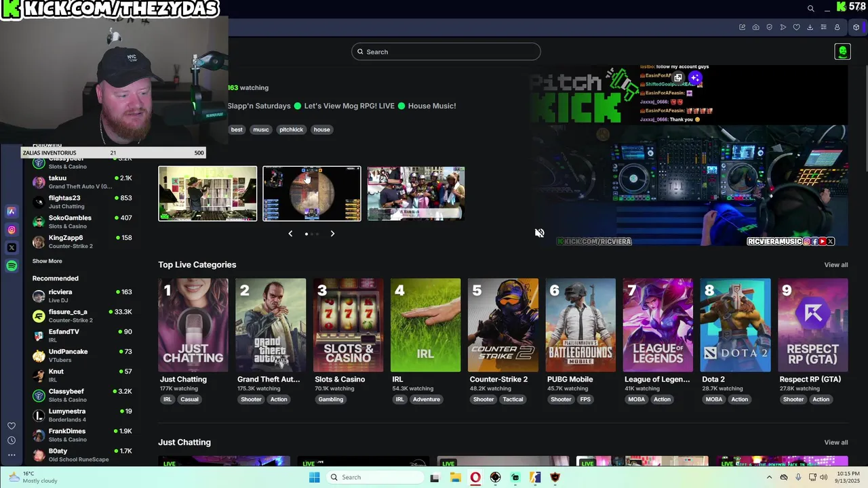Image resolution: width=868 pixels, height=488 pixels.
Task: Open the IRL category card
Action: pos(425,325)
